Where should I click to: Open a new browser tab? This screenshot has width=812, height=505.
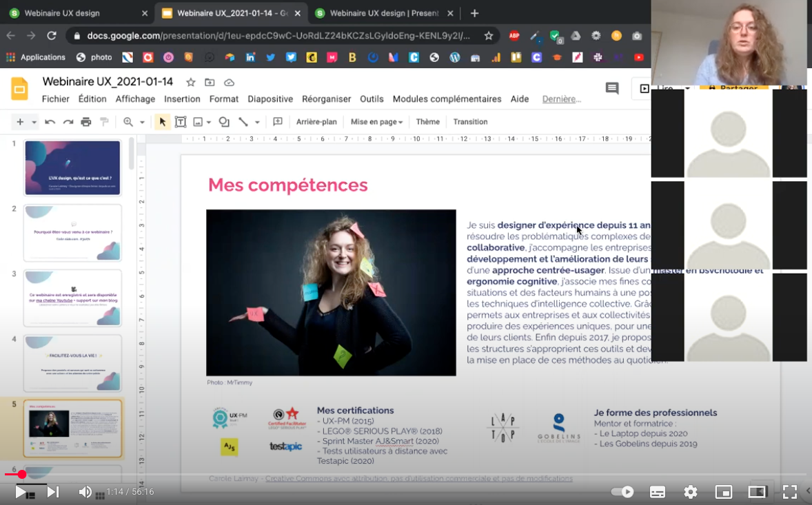pyautogui.click(x=474, y=13)
